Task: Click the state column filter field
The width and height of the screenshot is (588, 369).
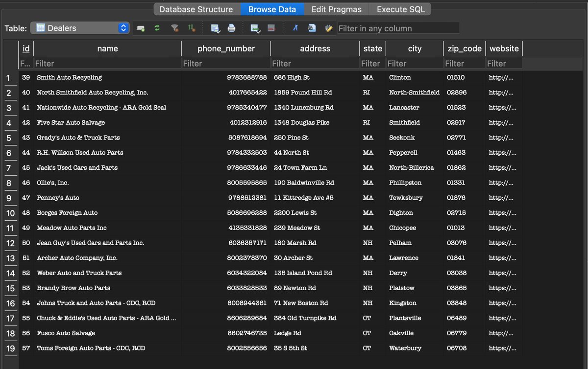Action: coord(372,63)
